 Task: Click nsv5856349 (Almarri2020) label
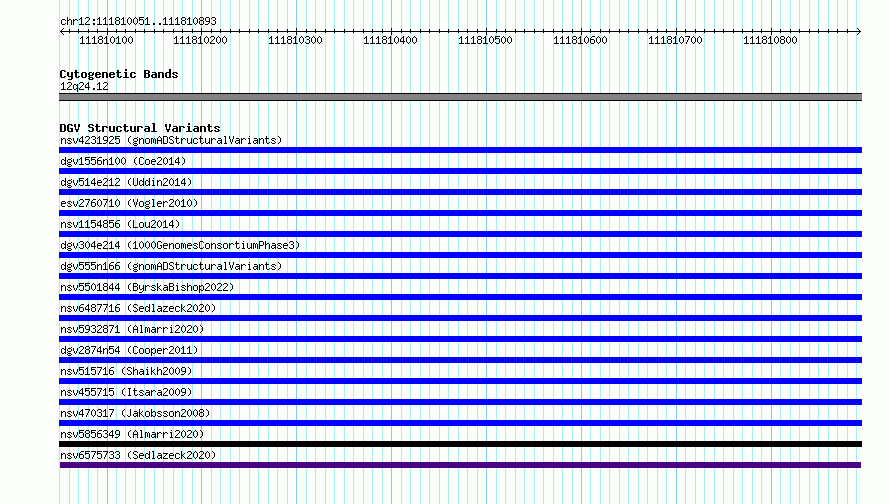tap(132, 434)
